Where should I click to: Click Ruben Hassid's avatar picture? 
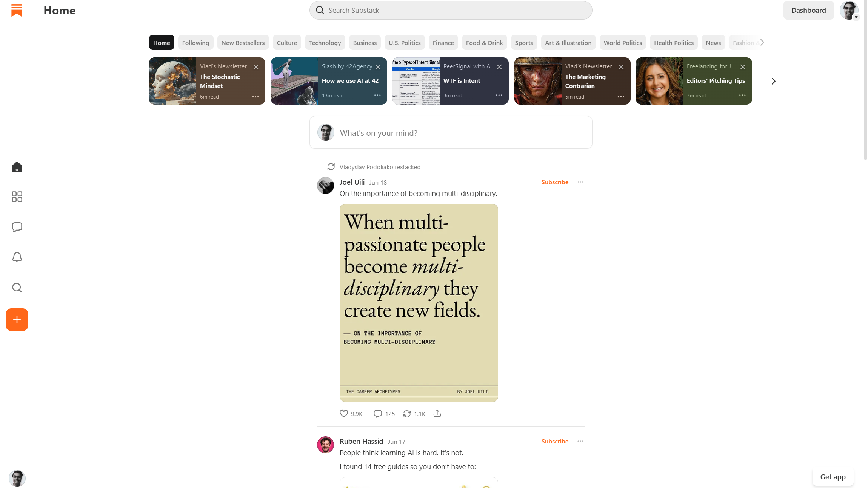point(325,445)
